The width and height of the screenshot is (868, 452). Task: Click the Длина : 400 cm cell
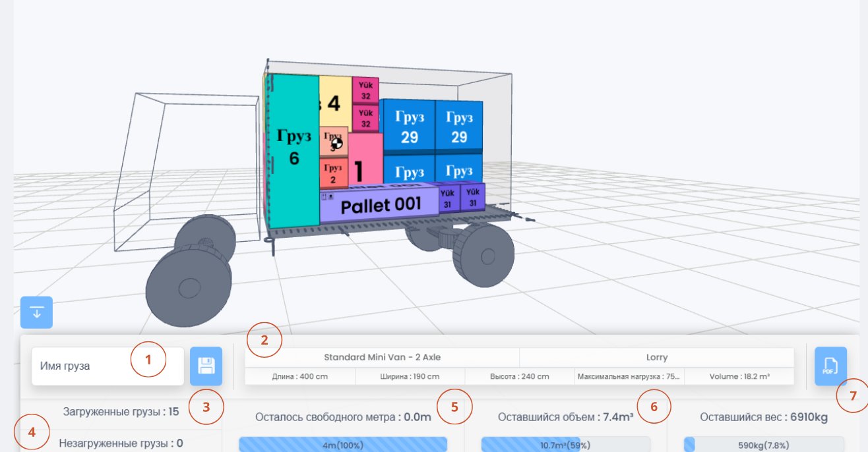(x=300, y=377)
